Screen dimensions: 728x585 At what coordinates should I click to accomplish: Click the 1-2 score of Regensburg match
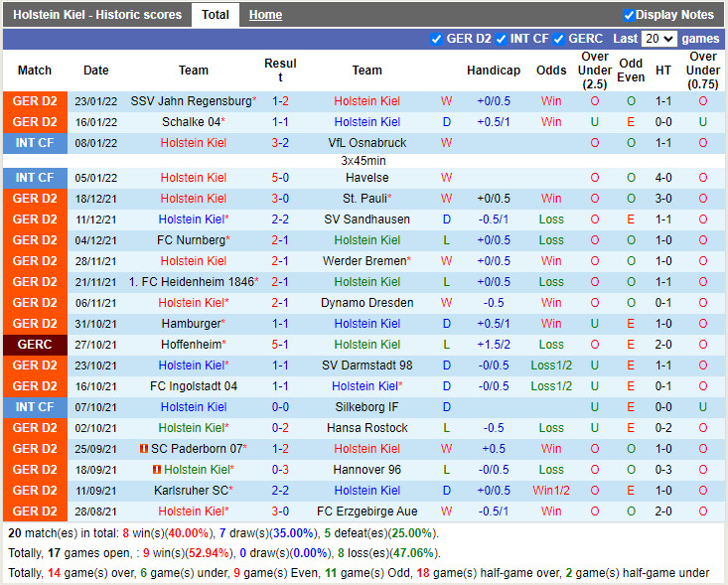pyautogui.click(x=280, y=101)
